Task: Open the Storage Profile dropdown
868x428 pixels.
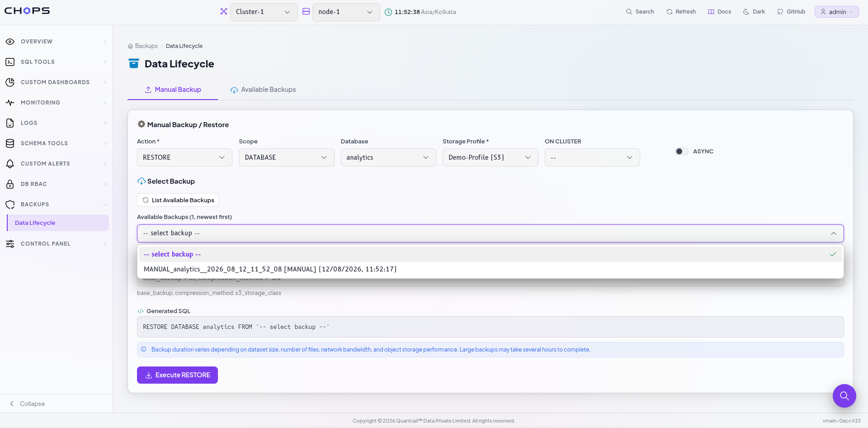Action: tap(491, 157)
